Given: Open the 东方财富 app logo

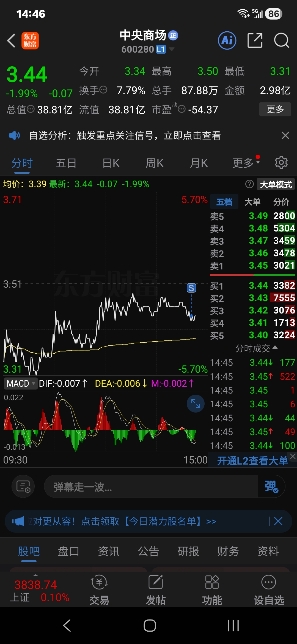Looking at the screenshot, I should pyautogui.click(x=30, y=41).
